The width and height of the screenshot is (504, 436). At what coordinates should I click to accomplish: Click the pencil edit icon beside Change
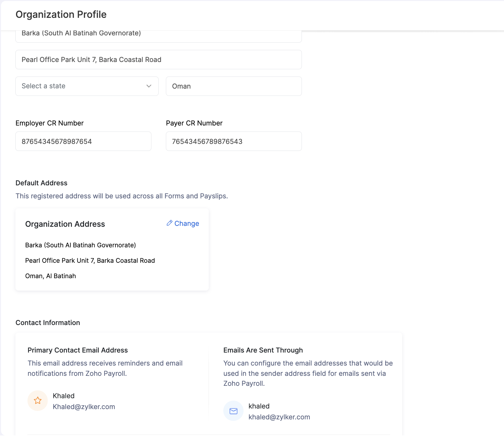(170, 223)
